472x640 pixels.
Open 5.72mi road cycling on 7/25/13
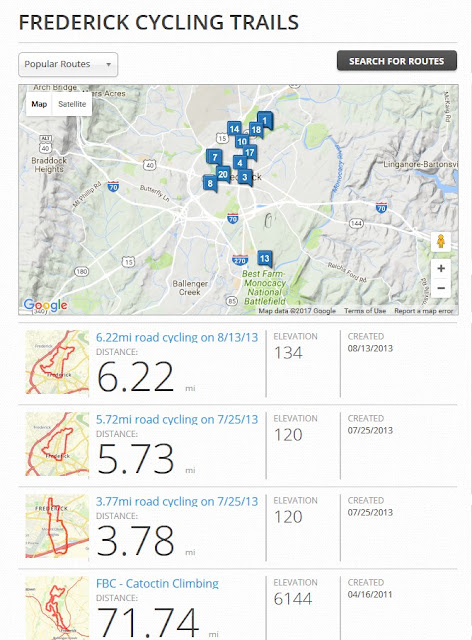tap(177, 420)
